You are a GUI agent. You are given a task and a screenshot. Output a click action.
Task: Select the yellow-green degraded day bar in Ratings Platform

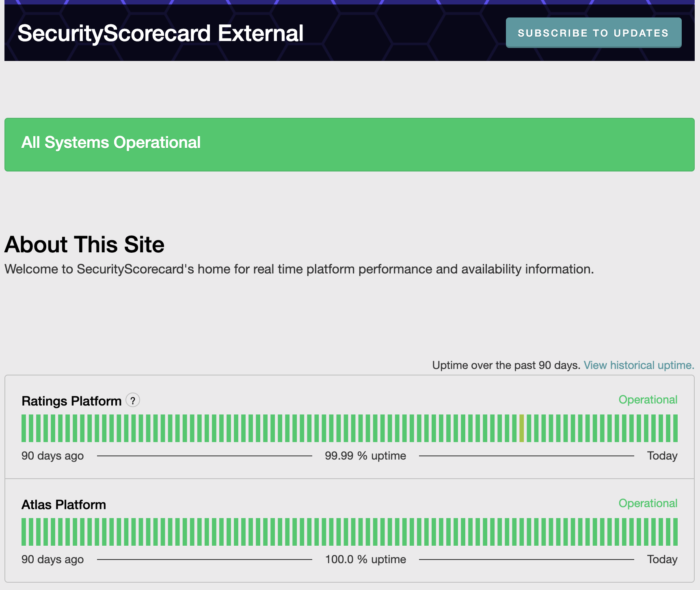point(522,428)
